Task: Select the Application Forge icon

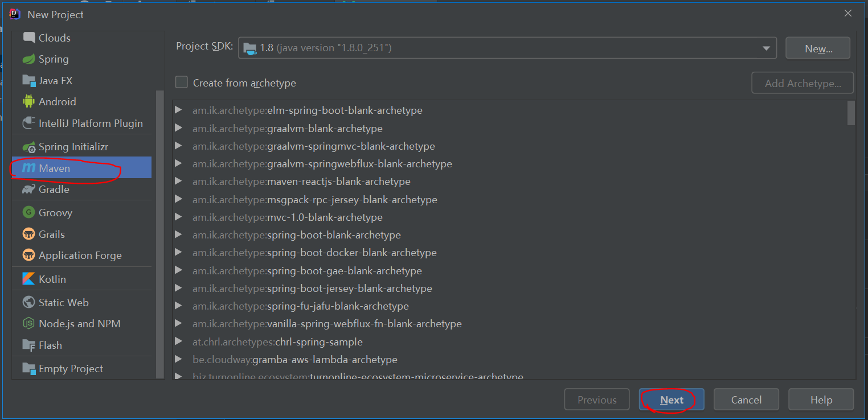Action: (x=28, y=255)
